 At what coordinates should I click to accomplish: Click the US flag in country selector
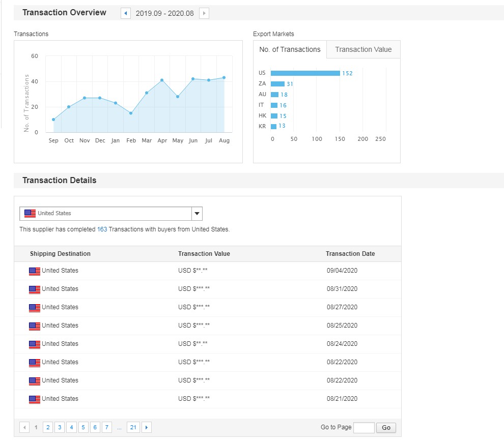30,214
